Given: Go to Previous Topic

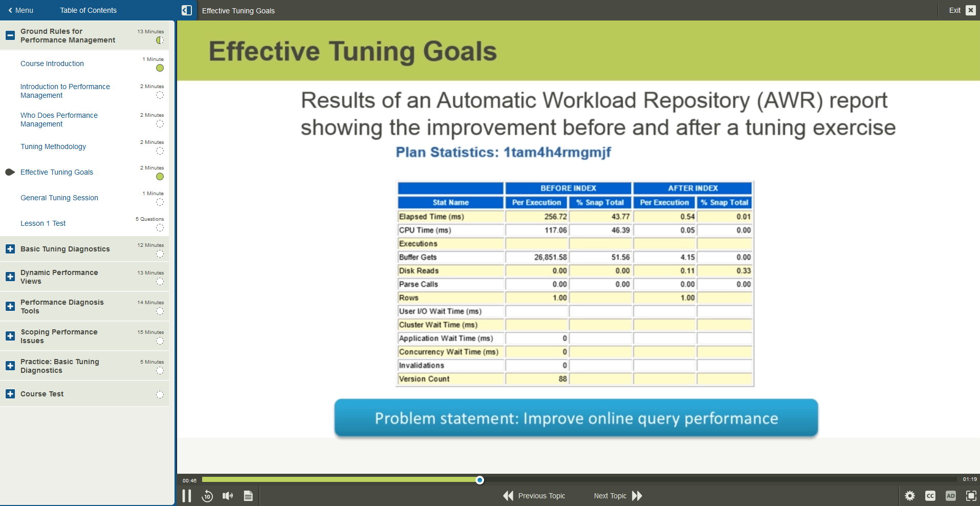Looking at the screenshot, I should [x=535, y=496].
